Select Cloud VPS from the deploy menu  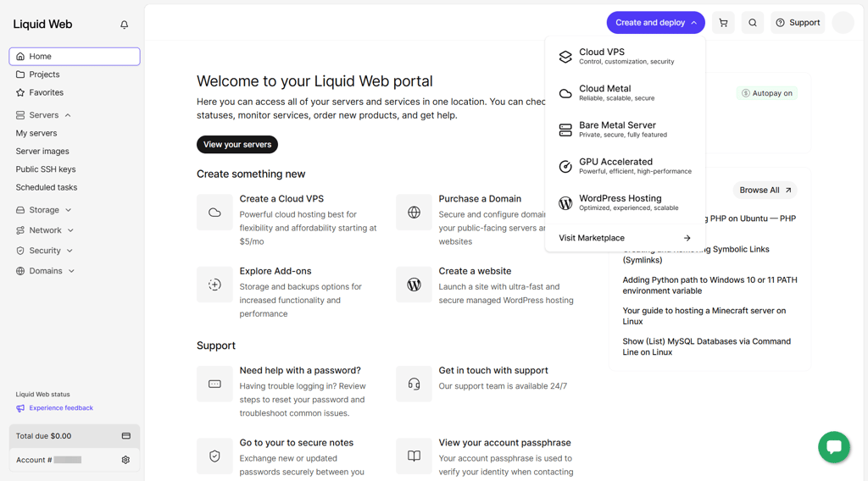pyautogui.click(x=625, y=57)
